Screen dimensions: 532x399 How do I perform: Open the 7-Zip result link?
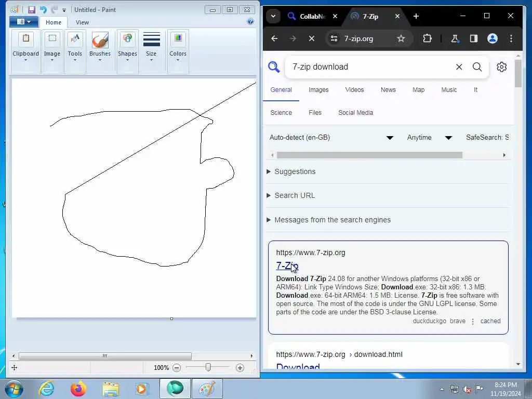pyautogui.click(x=287, y=266)
